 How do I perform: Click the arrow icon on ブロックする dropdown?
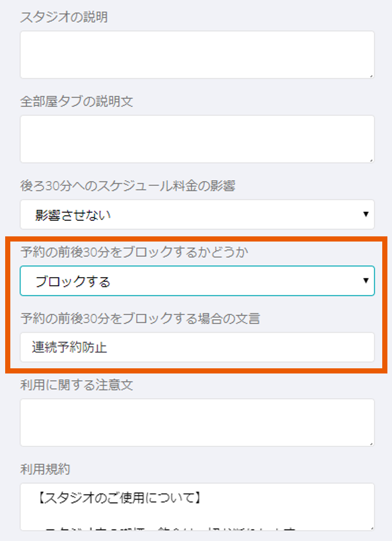[366, 281]
